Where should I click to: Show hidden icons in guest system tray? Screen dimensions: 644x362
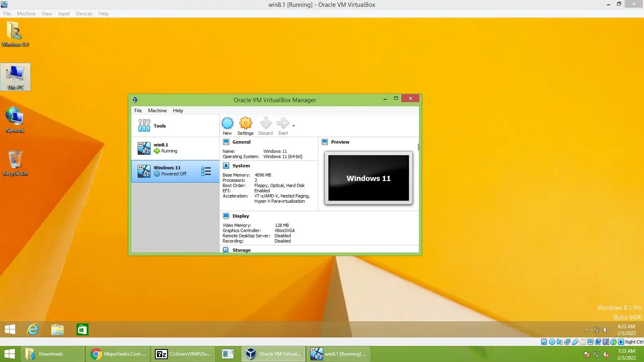tap(586, 330)
